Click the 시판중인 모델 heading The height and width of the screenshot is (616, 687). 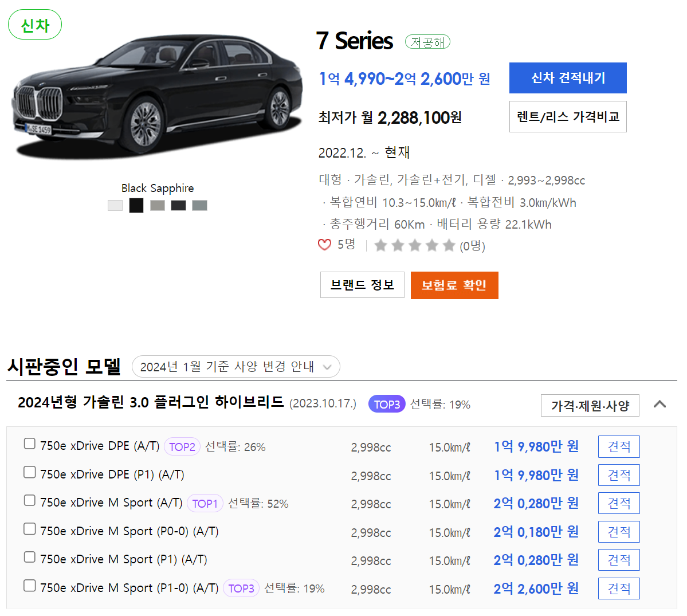click(64, 366)
